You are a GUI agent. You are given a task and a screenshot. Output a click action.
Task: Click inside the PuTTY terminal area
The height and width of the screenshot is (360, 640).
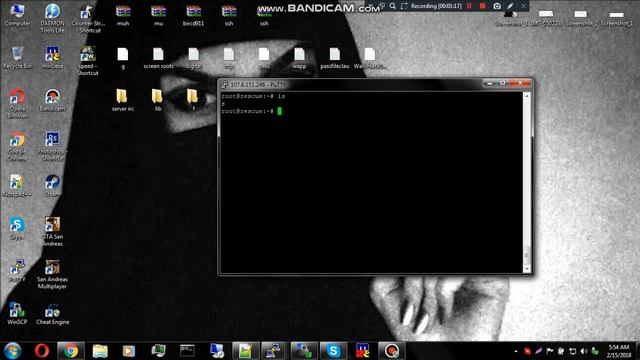(x=371, y=182)
